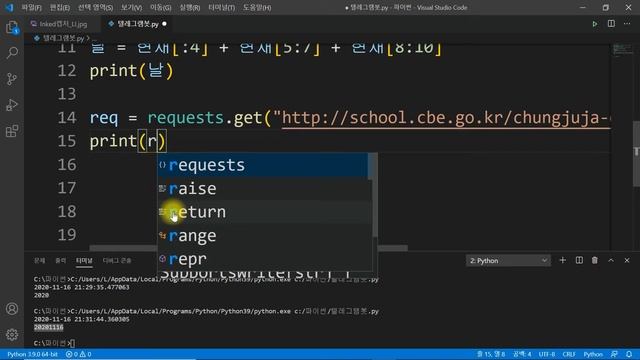Open the 보기(V) menu
The image size is (640, 360).
[131, 8]
